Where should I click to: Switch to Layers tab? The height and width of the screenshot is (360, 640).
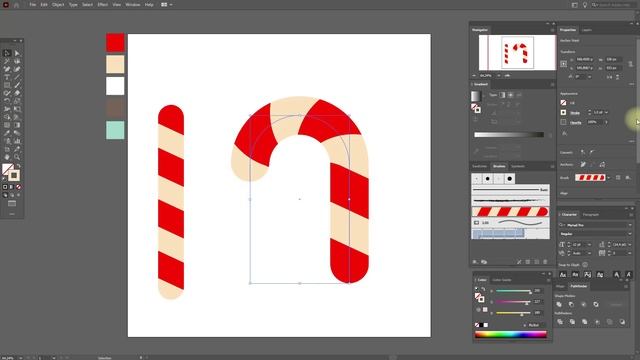pos(587,30)
